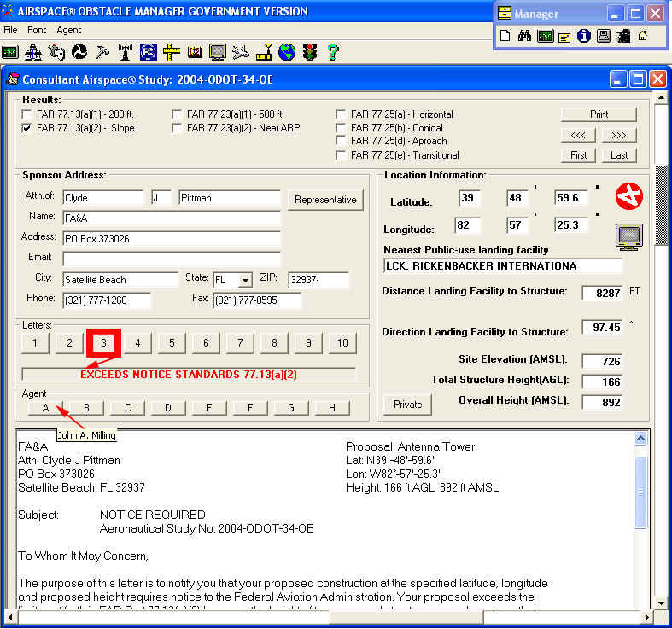This screenshot has width=672, height=629.
Task: Click the house icon in Manager window
Action: tap(642, 36)
